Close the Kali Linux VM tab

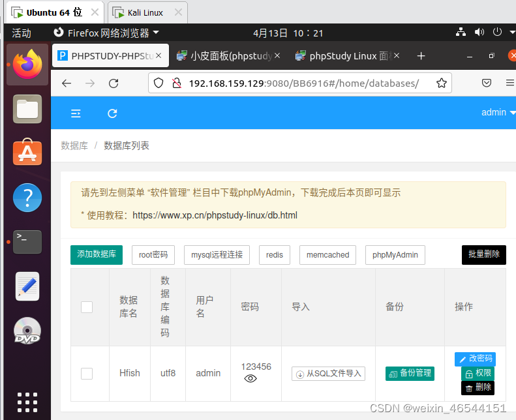(x=178, y=12)
